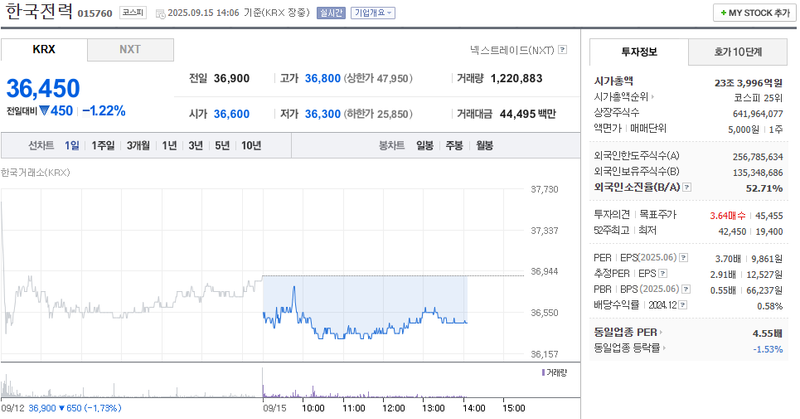The height and width of the screenshot is (419, 800).
Task: Click the 한국거래소(KRX) chart label
Action: 35,172
